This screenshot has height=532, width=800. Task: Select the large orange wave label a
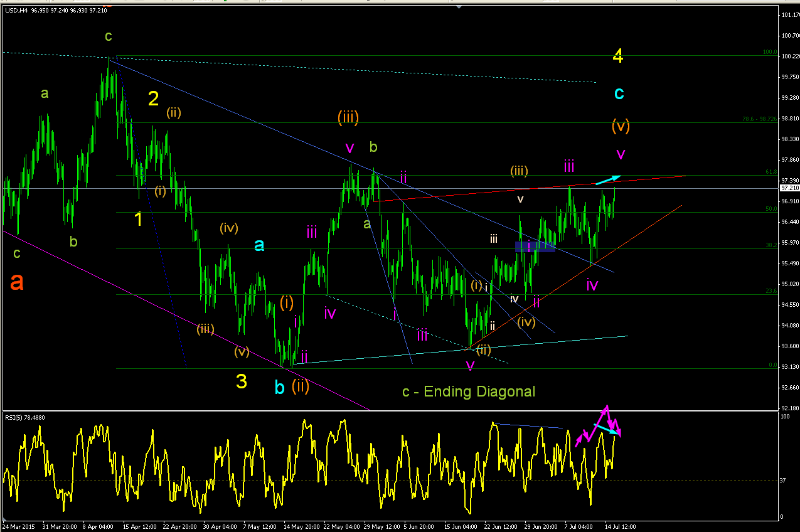17,282
